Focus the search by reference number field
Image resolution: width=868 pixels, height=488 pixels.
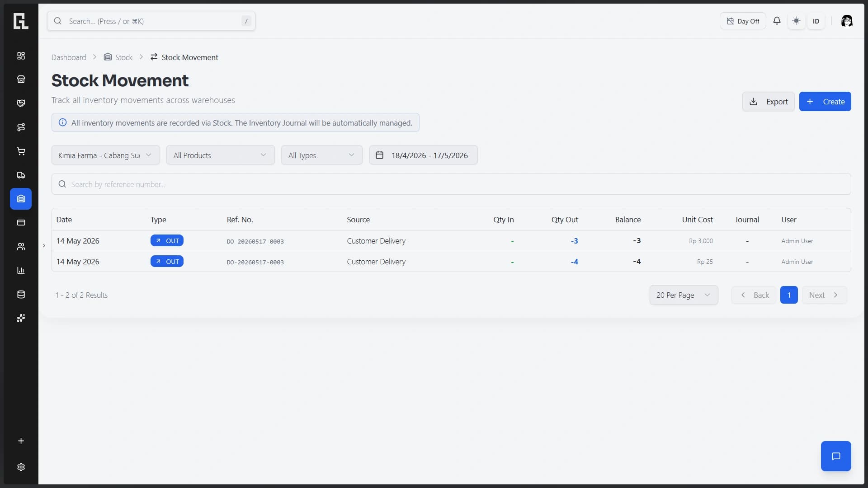[x=451, y=184]
